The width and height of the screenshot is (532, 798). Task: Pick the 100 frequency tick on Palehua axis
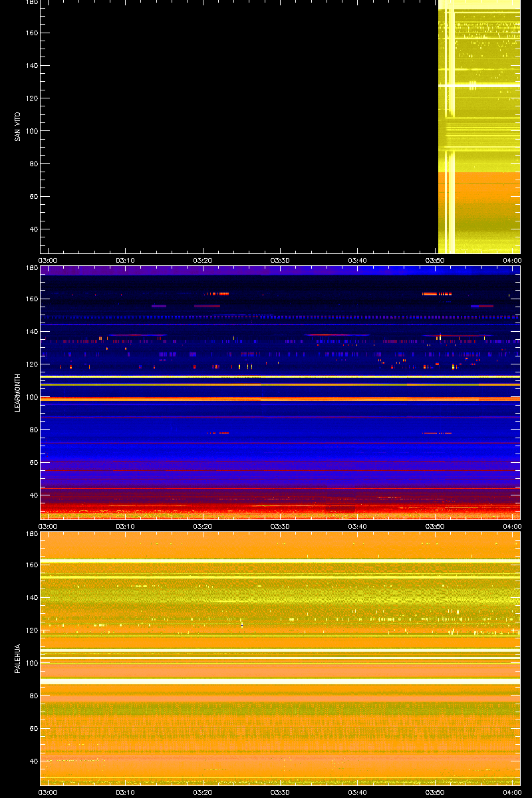tap(31, 663)
